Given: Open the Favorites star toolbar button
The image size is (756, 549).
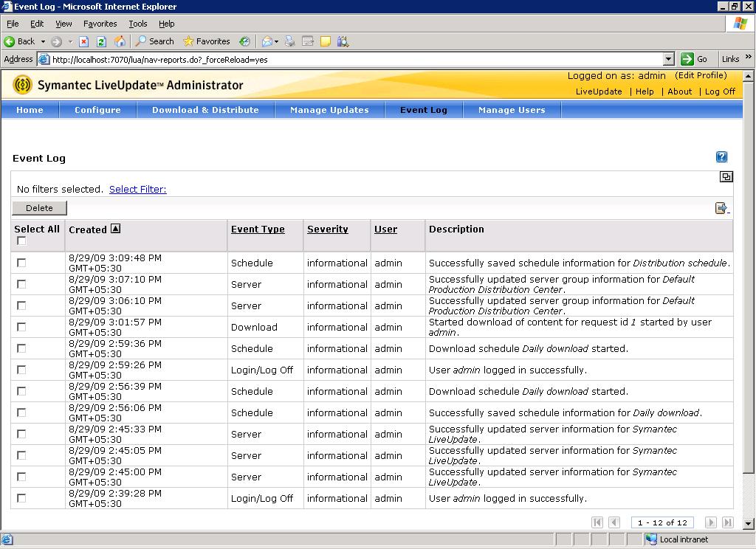Looking at the screenshot, I should tap(207, 41).
